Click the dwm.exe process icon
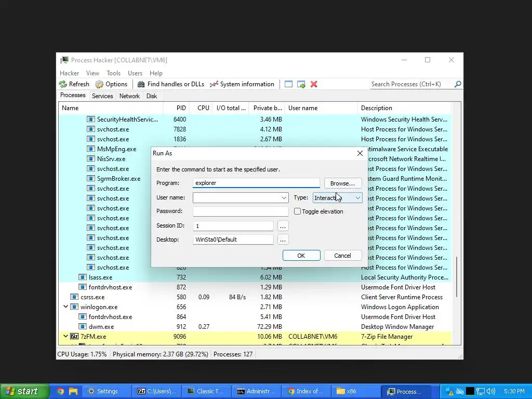This screenshot has height=399, width=532. coord(83,326)
